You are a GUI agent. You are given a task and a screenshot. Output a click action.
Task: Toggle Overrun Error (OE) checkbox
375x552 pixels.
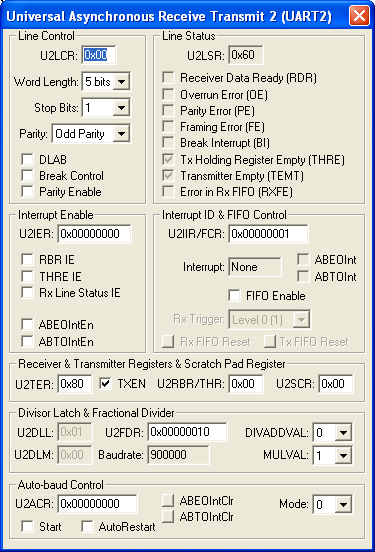point(168,94)
